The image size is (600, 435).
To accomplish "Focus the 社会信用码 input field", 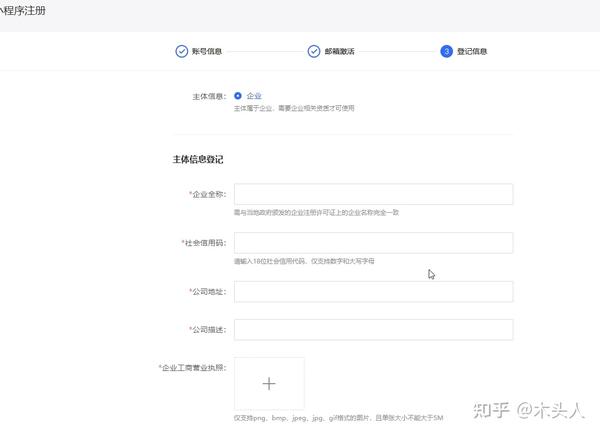I will 373,243.
